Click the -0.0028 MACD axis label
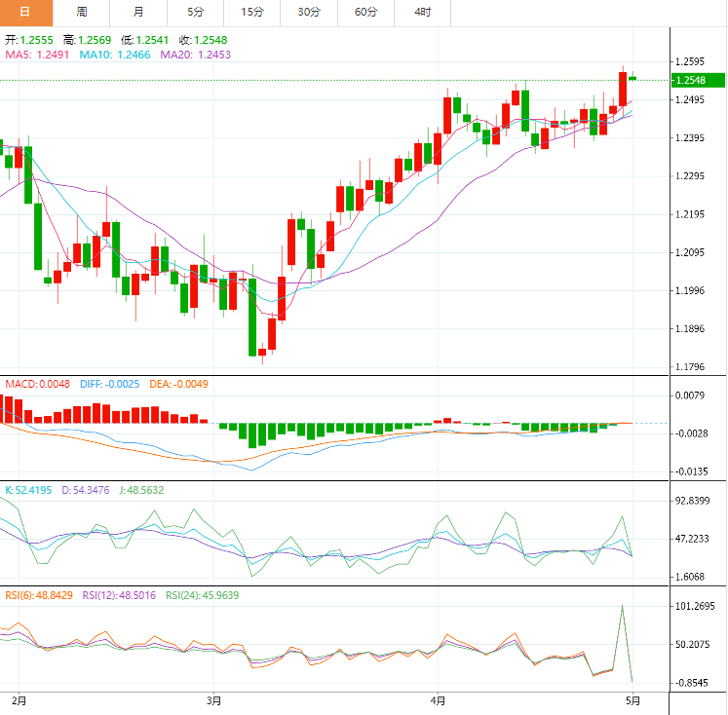The height and width of the screenshot is (715, 728). 691,433
